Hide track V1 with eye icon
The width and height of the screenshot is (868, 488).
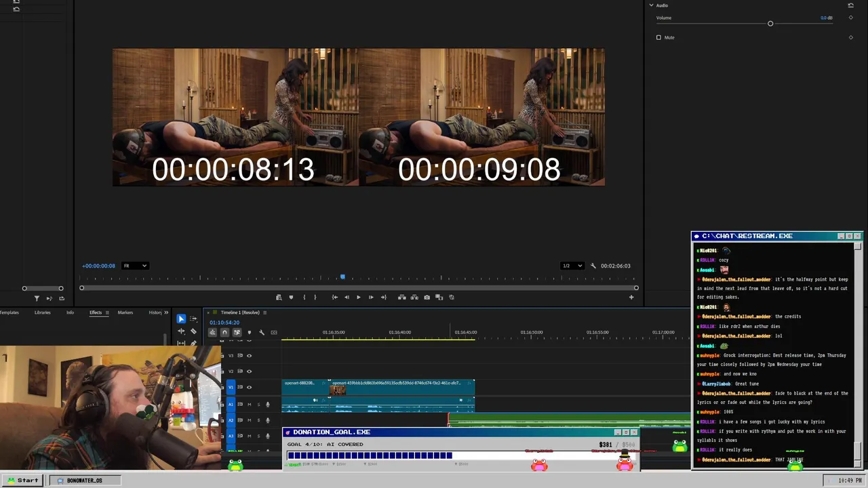[x=250, y=387]
